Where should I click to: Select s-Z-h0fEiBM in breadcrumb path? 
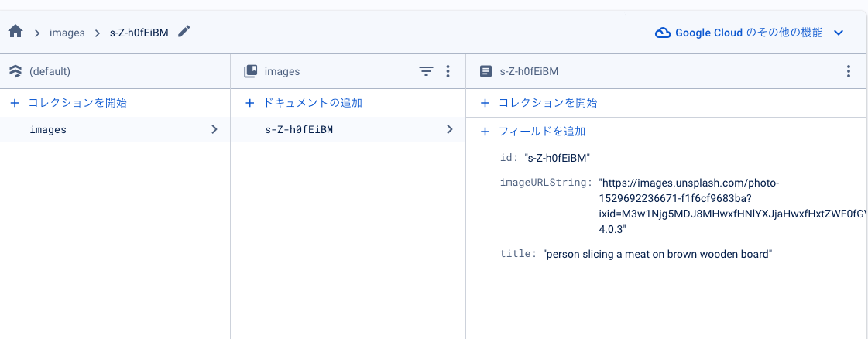[140, 33]
